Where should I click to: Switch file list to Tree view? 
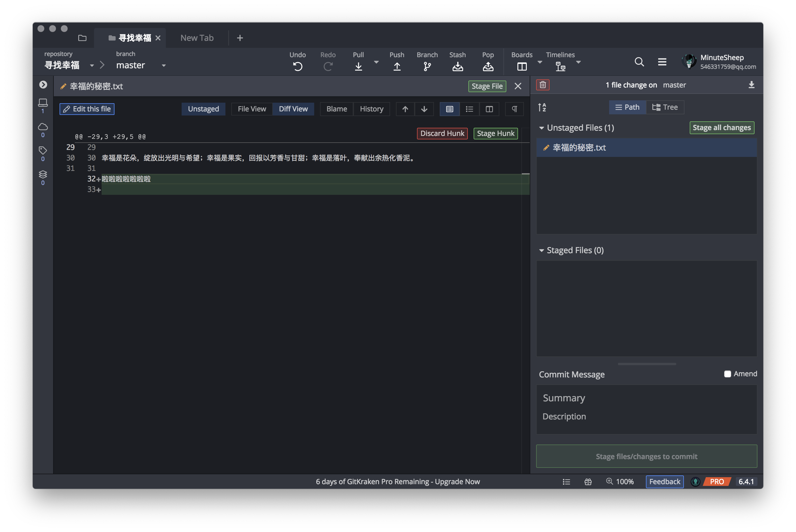pos(665,107)
